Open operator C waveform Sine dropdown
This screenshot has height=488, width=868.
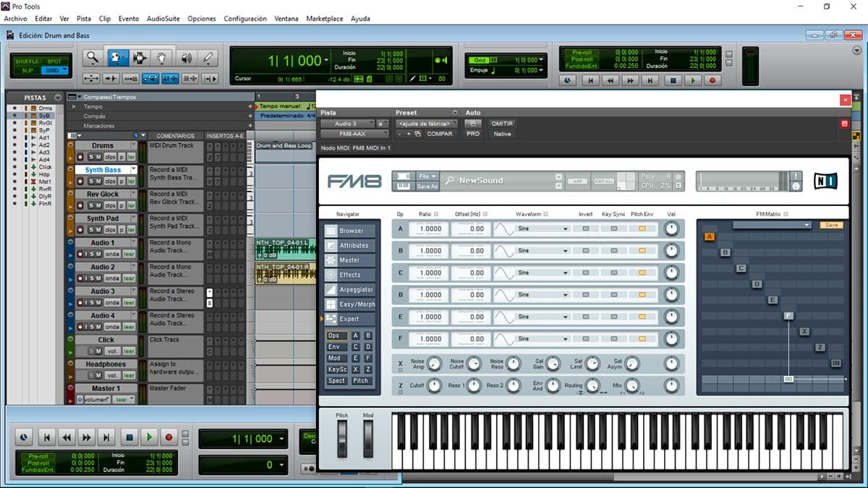[542, 273]
